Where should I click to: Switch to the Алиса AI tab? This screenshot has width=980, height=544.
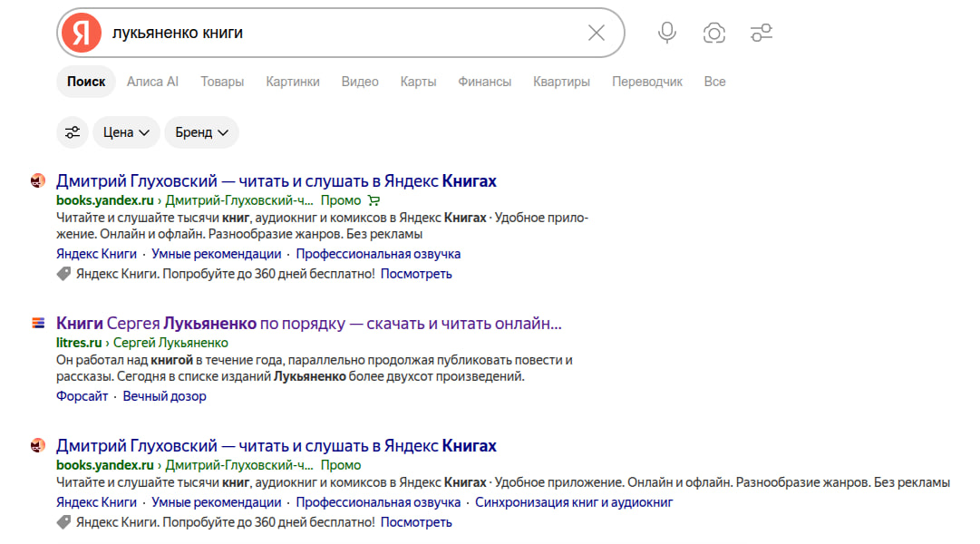tap(152, 82)
